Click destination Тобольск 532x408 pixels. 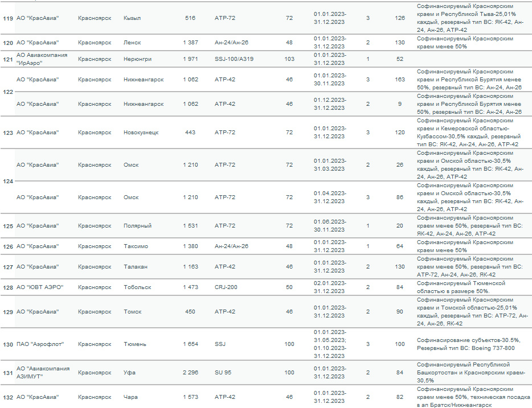point(137,287)
